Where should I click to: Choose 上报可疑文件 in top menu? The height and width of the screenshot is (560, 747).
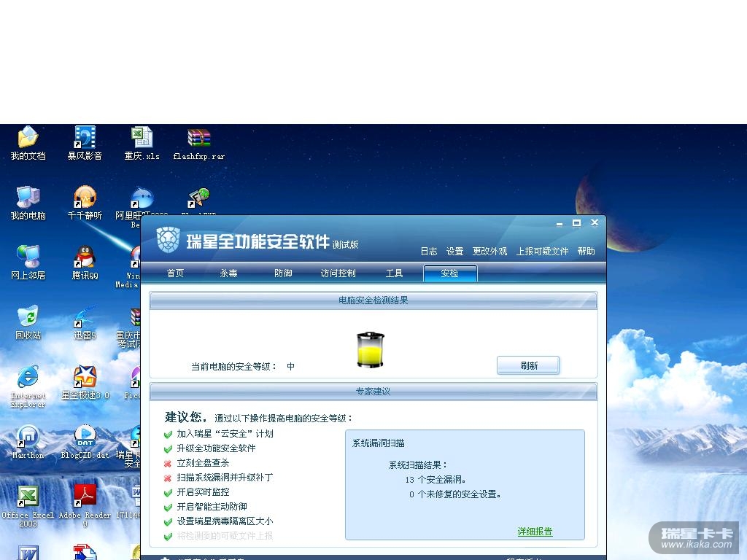point(542,251)
